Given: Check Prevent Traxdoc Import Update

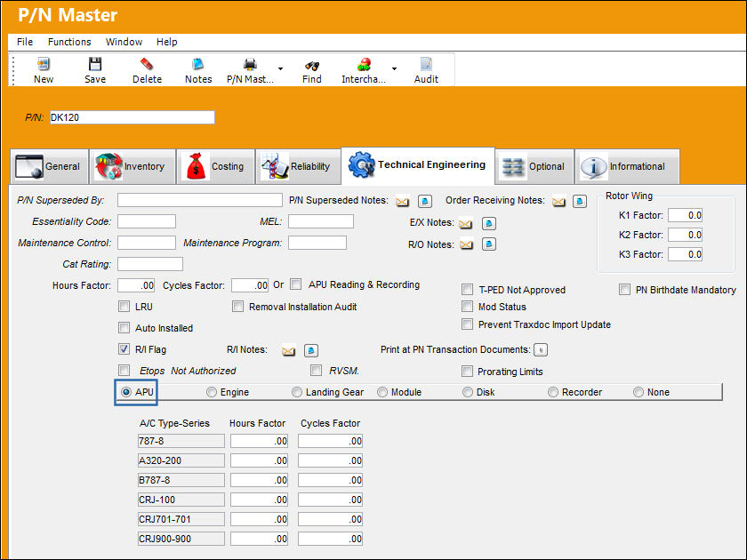Looking at the screenshot, I should [468, 324].
